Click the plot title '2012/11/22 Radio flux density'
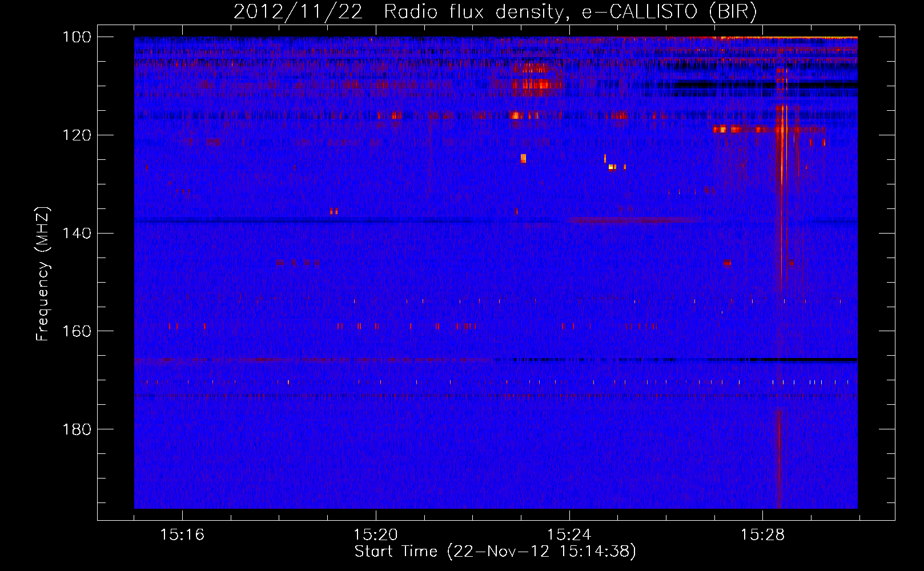Image resolution: width=924 pixels, height=571 pixels. (495, 11)
